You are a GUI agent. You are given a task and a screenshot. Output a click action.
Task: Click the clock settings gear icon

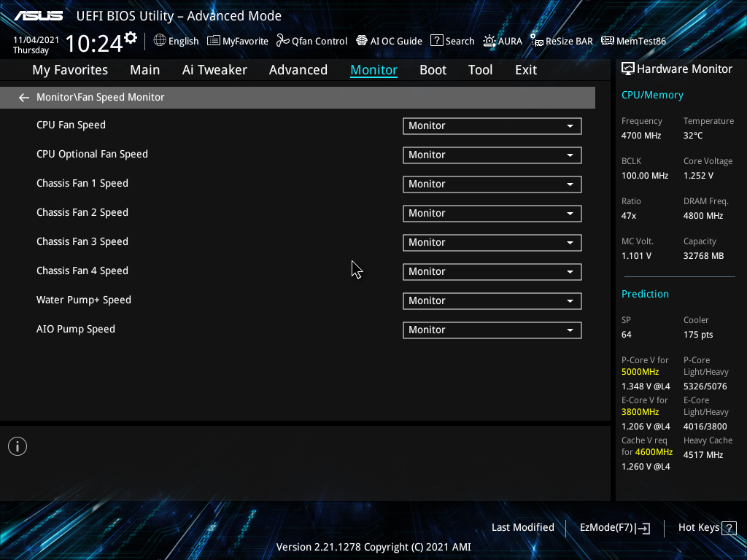tap(131, 37)
